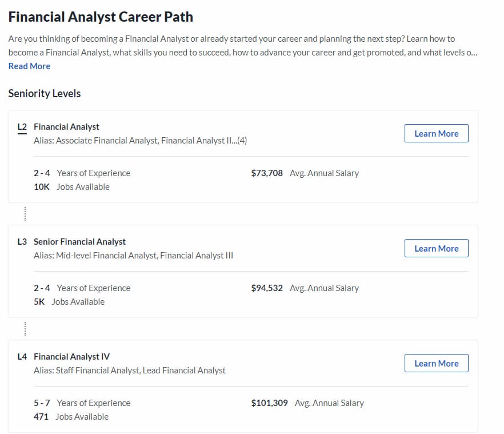Click the $73,708 average annual salary
The width and height of the screenshot is (504, 434).
pyautogui.click(x=267, y=173)
